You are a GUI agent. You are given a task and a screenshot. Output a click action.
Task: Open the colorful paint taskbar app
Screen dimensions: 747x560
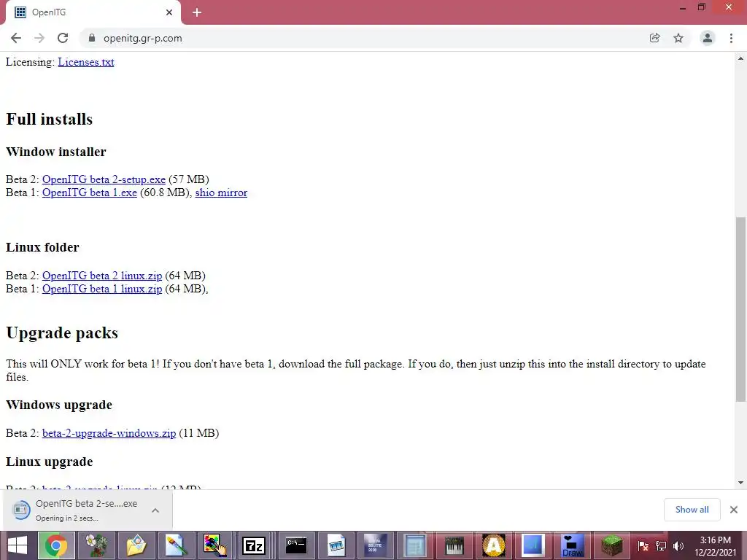point(215,545)
